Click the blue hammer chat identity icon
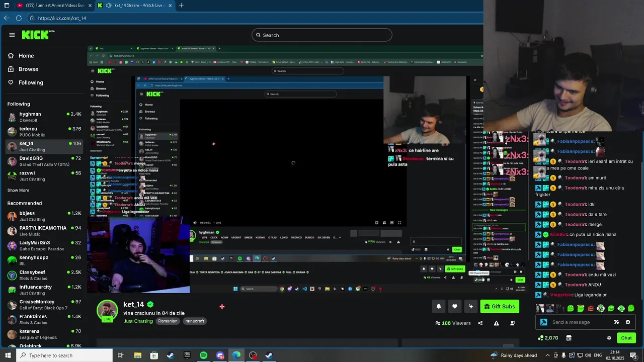644x362 pixels. (x=543, y=322)
